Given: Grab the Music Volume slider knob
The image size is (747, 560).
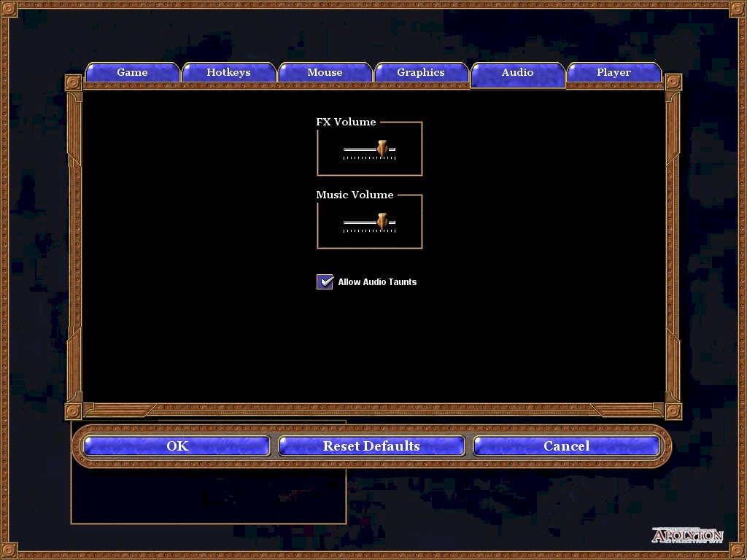Looking at the screenshot, I should tap(382, 222).
